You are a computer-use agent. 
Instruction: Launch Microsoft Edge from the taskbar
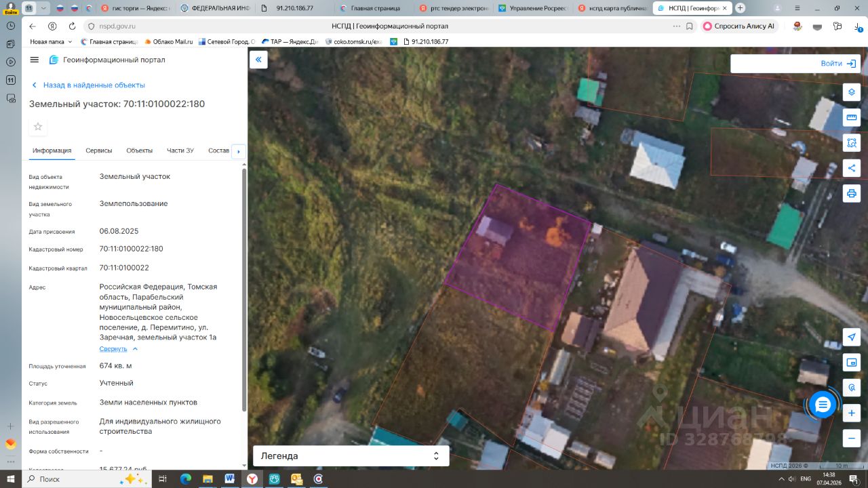(185, 479)
